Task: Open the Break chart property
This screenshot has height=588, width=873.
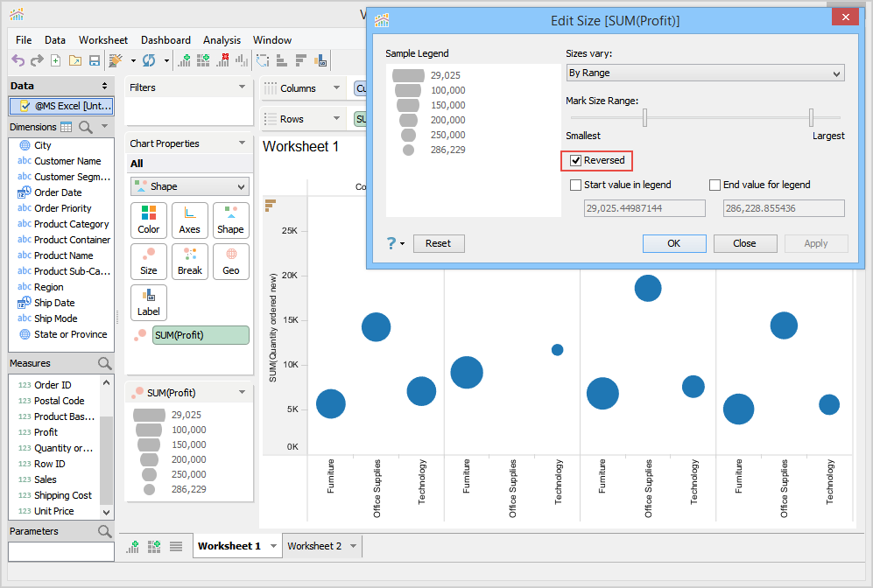Action: click(190, 262)
